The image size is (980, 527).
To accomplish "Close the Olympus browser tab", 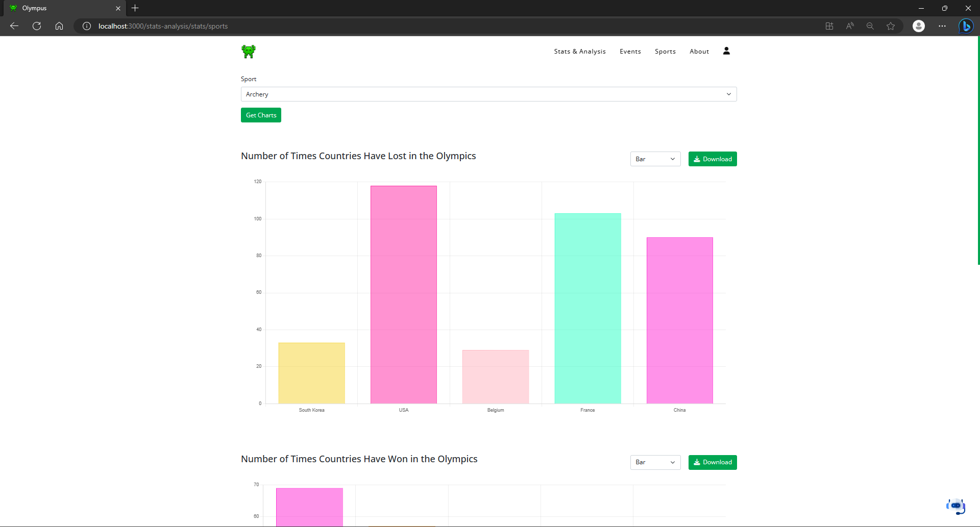I will click(118, 8).
